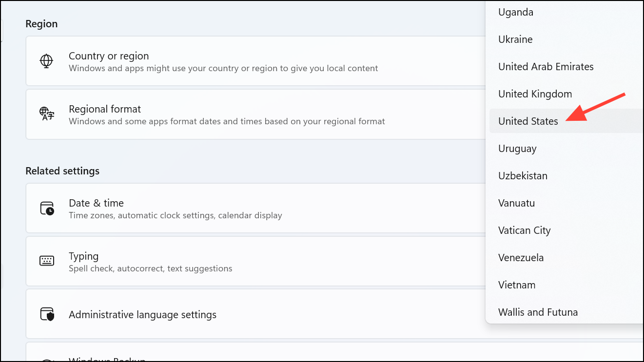Pick Uganda in the region dropdown

pos(516,12)
